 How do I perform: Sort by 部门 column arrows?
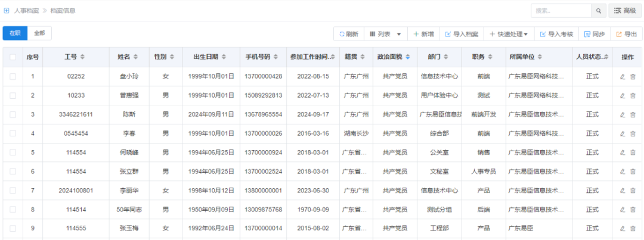(x=446, y=57)
